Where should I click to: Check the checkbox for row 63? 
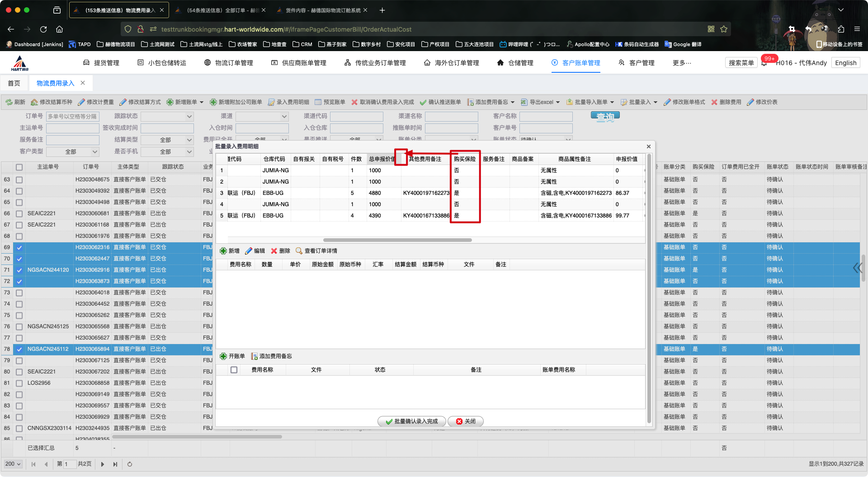tap(19, 180)
